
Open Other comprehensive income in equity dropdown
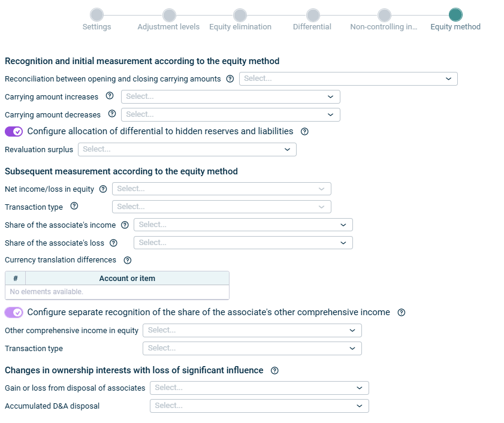click(252, 330)
